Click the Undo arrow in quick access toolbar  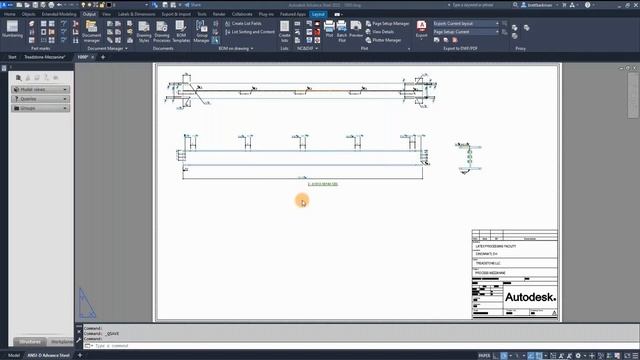coord(60,5)
